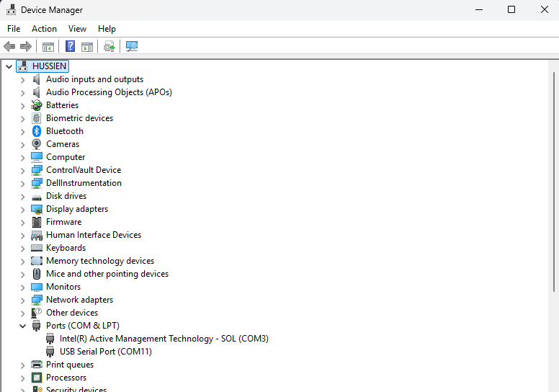Click the Print queues printer icon
Image resolution: width=559 pixels, height=392 pixels.
(x=36, y=365)
